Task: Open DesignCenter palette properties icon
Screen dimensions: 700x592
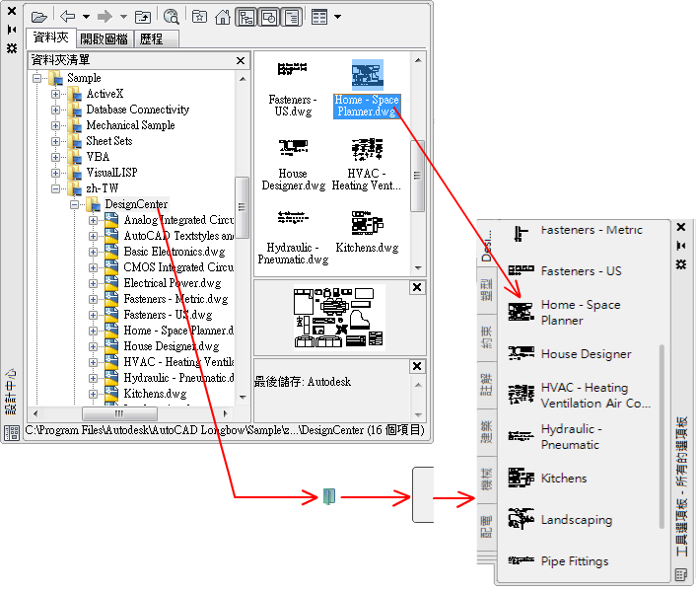Action: (12, 48)
